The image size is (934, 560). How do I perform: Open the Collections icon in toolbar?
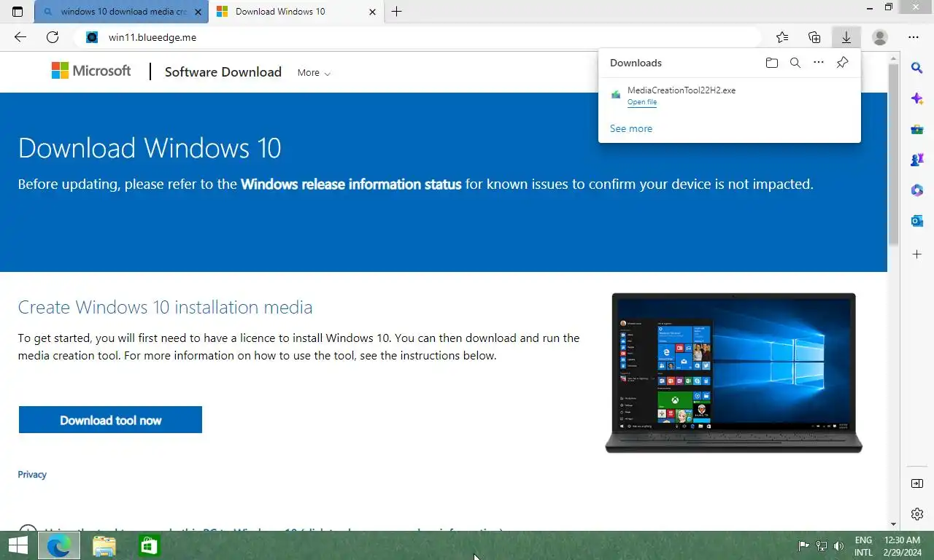[814, 37]
